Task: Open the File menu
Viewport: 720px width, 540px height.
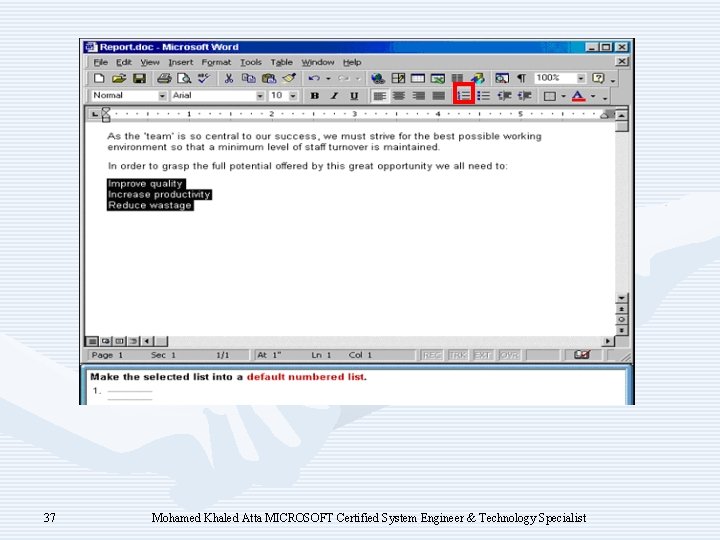Action: 101,62
